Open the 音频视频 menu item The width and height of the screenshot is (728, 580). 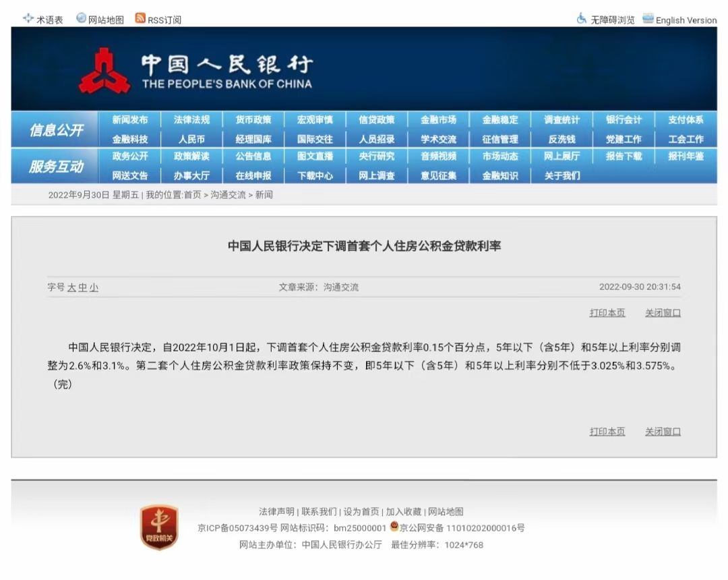coord(438,156)
